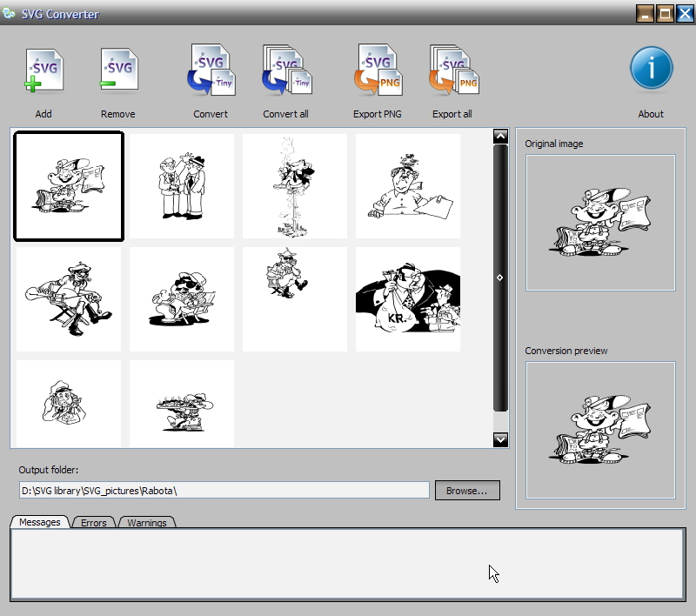Click the Remove SVG icon
This screenshot has width=696, height=616.
click(x=118, y=70)
